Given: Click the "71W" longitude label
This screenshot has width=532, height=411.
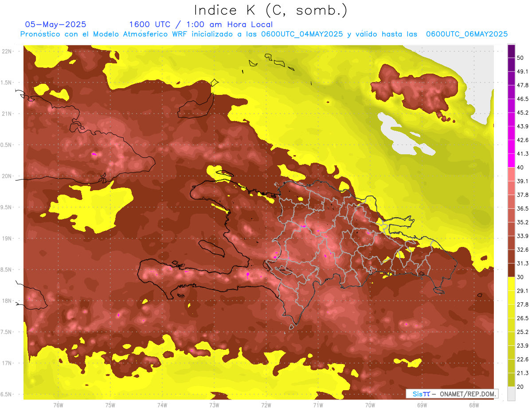Looking at the screenshot, I should [318, 405].
